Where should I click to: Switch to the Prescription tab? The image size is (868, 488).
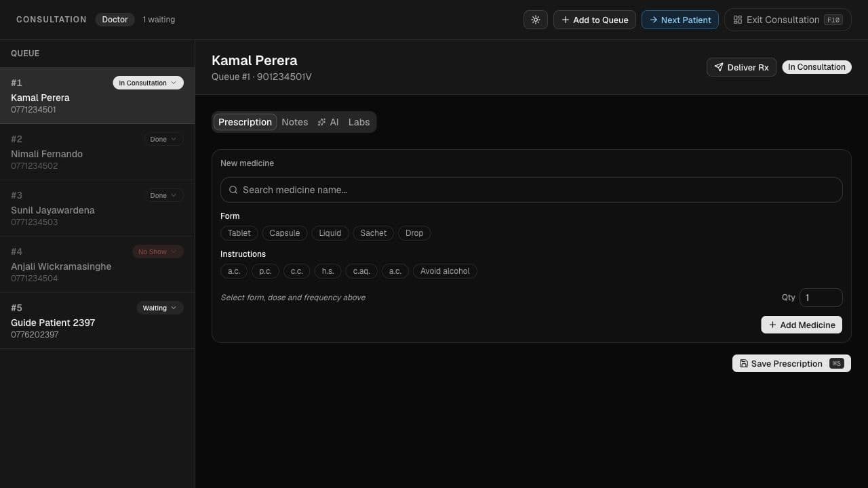click(x=245, y=122)
